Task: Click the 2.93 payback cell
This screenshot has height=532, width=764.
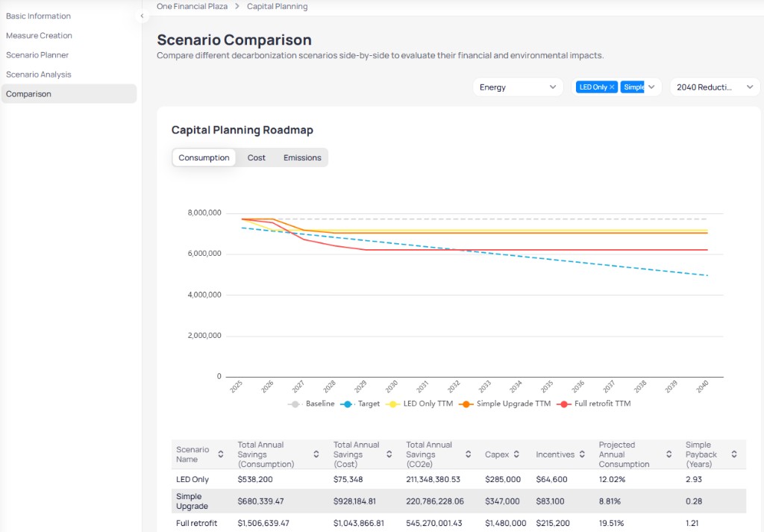Action: 694,479
